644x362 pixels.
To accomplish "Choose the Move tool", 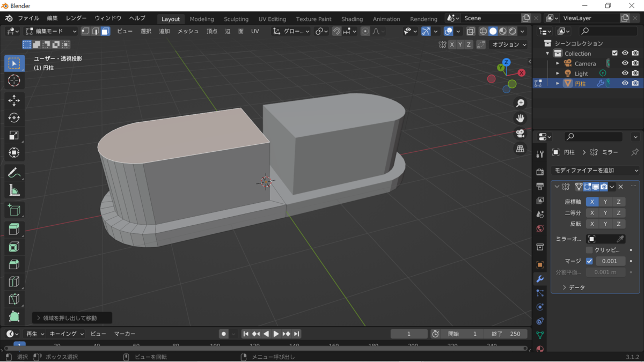I will click(x=14, y=100).
